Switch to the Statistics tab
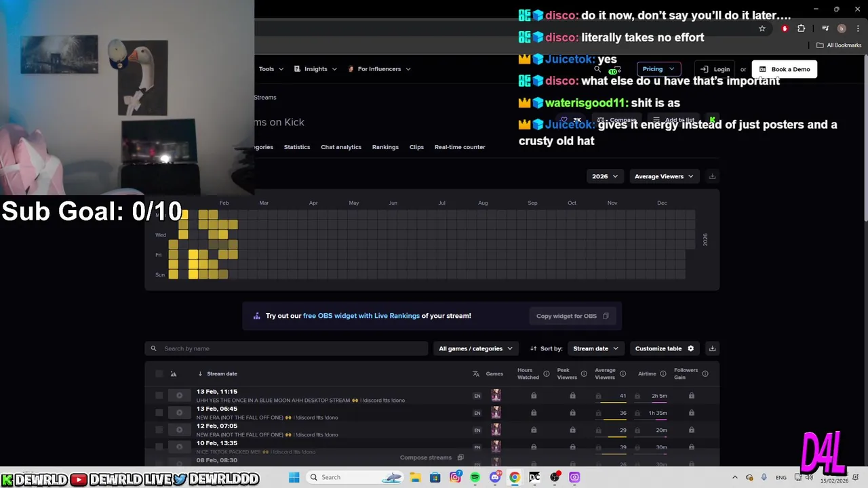 click(297, 147)
